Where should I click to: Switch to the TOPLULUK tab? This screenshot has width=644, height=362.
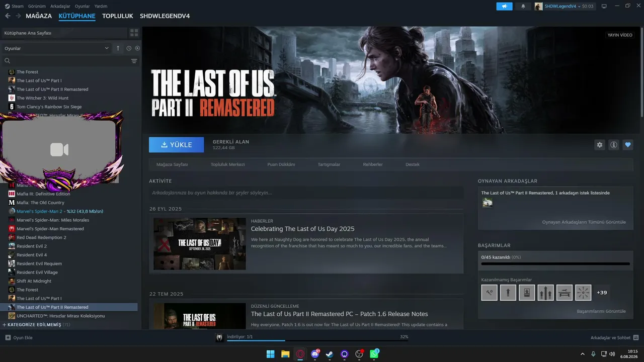(118, 16)
